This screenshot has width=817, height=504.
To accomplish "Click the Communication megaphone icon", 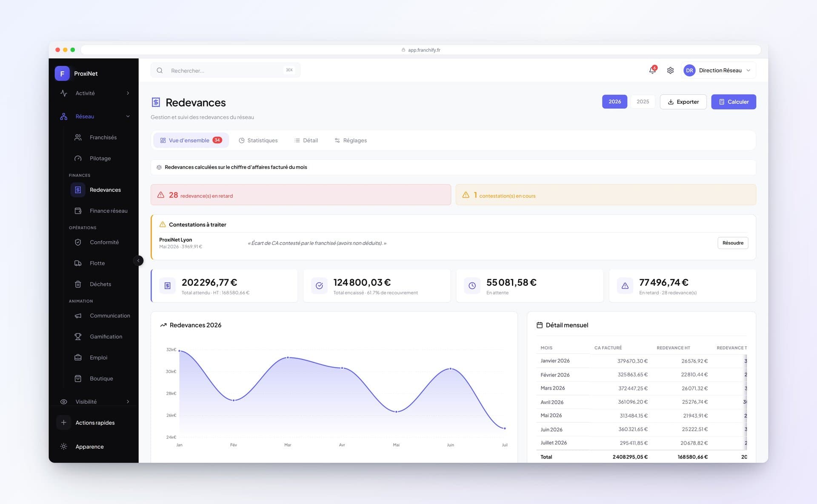I will [x=78, y=316].
